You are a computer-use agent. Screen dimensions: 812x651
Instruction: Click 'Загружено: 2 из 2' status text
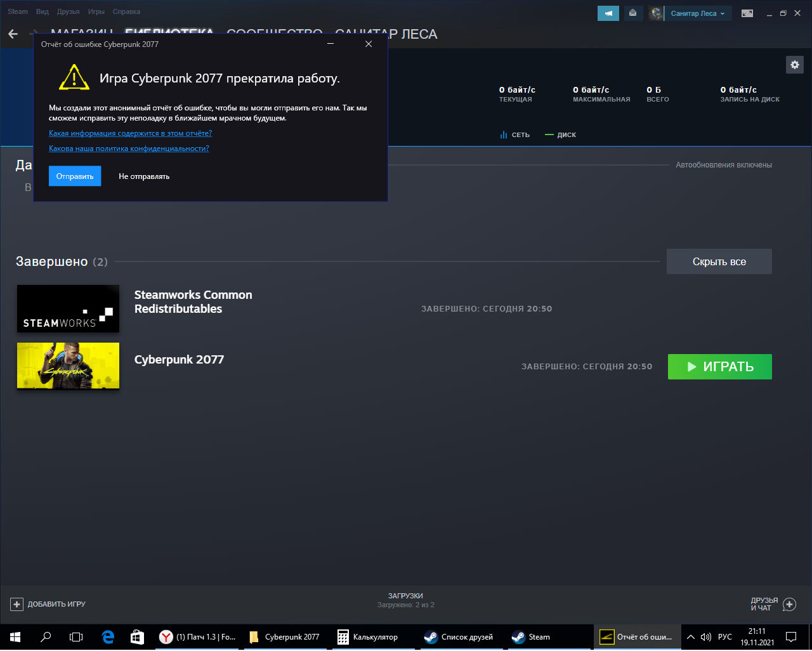(405, 605)
